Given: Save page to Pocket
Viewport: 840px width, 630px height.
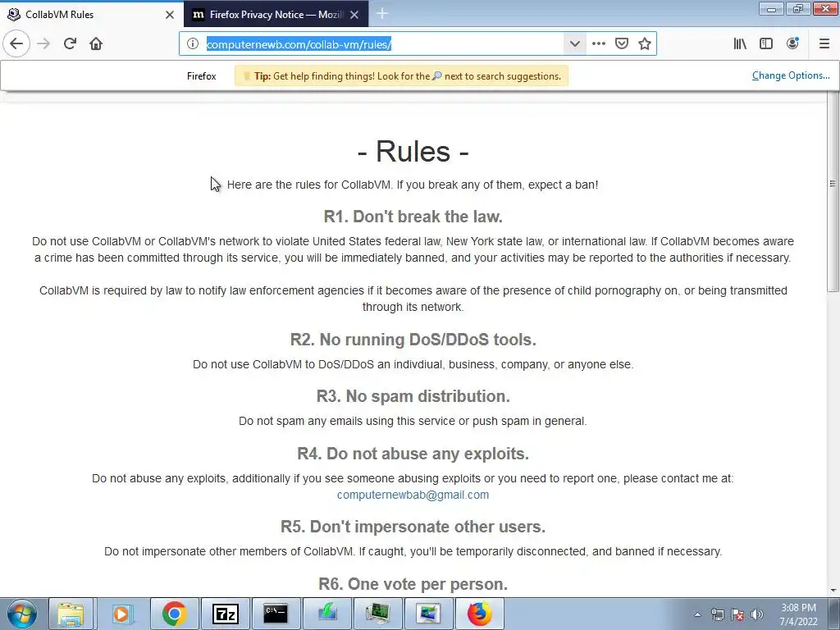Looking at the screenshot, I should tap(622, 44).
